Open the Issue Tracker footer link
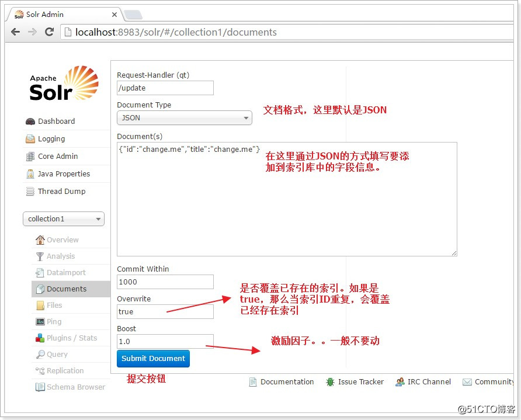The image size is (521, 420). pyautogui.click(x=361, y=382)
